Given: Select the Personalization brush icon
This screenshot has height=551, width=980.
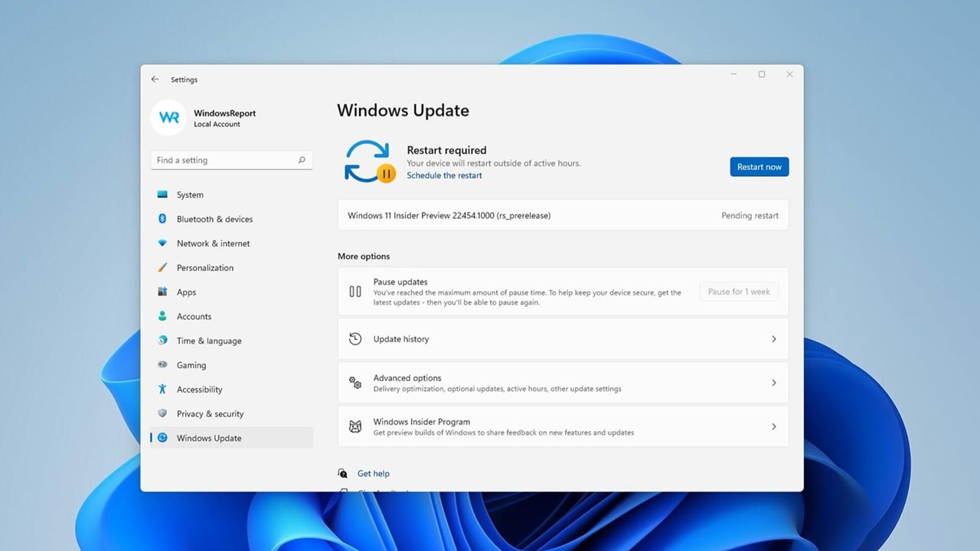Looking at the screenshot, I should tap(162, 268).
